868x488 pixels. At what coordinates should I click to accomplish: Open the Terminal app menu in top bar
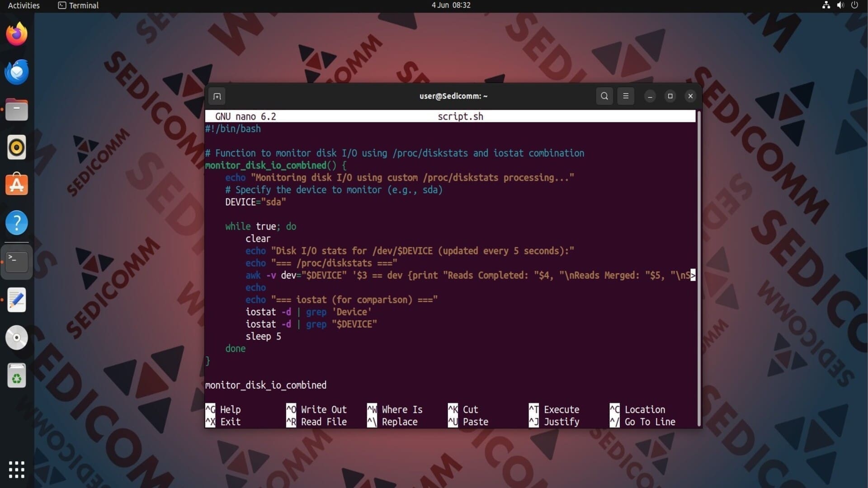pyautogui.click(x=78, y=5)
